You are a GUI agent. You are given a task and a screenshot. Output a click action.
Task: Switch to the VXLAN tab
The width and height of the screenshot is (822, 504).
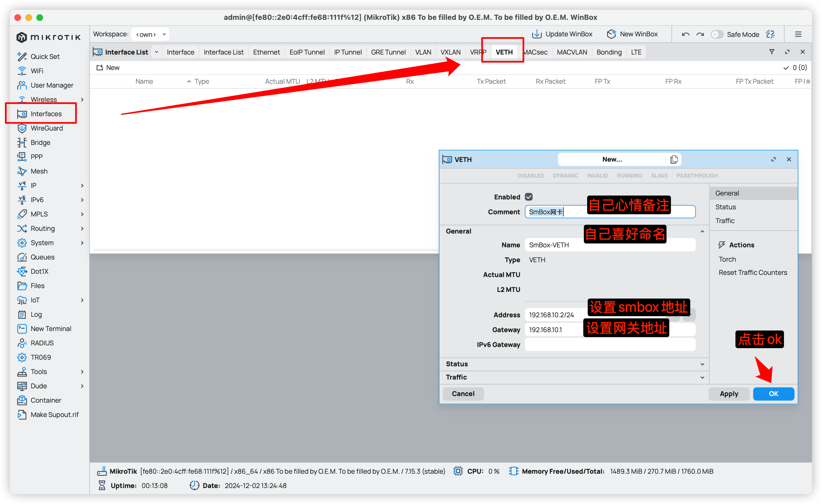pyautogui.click(x=450, y=52)
